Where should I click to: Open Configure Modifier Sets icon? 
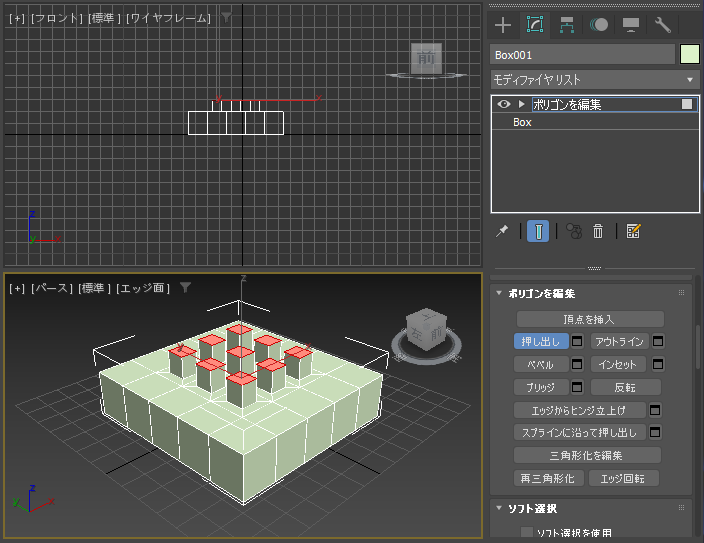point(633,231)
